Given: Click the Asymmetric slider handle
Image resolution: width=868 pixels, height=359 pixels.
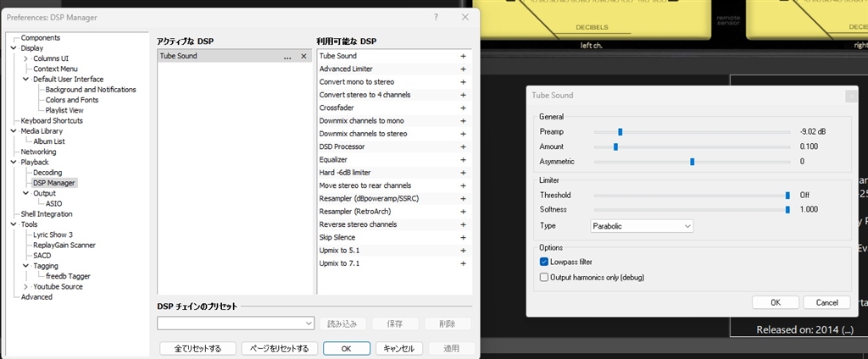Looking at the screenshot, I should [x=692, y=162].
